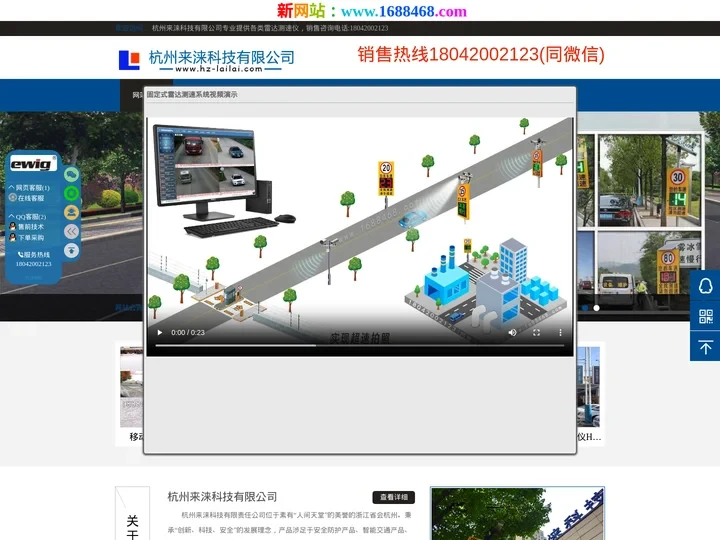Viewport: 720px width, 540px height.
Task: Click the yellow contact person icon
Action: (71, 212)
